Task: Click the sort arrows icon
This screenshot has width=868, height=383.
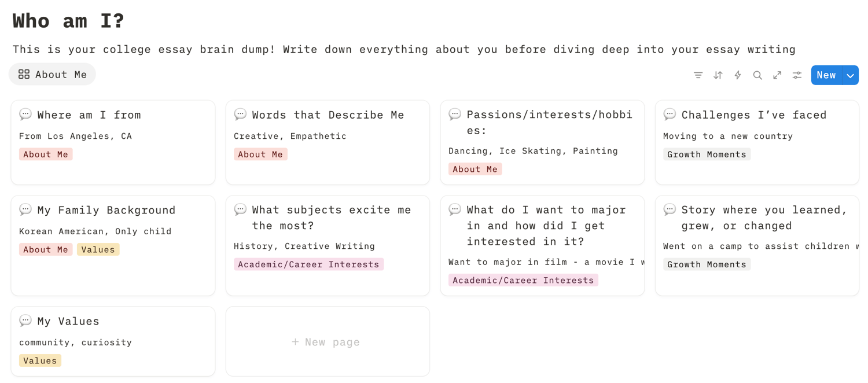Action: click(x=718, y=75)
